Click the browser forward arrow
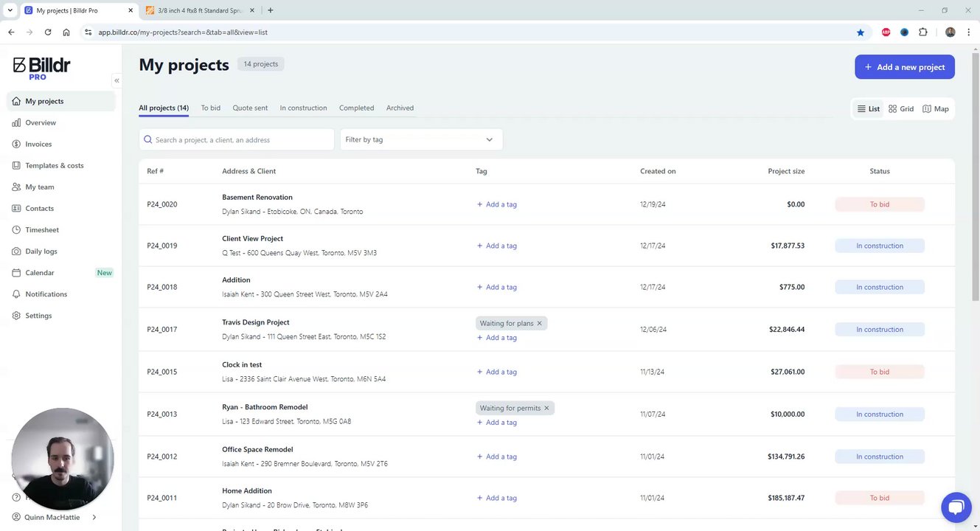 tap(29, 32)
